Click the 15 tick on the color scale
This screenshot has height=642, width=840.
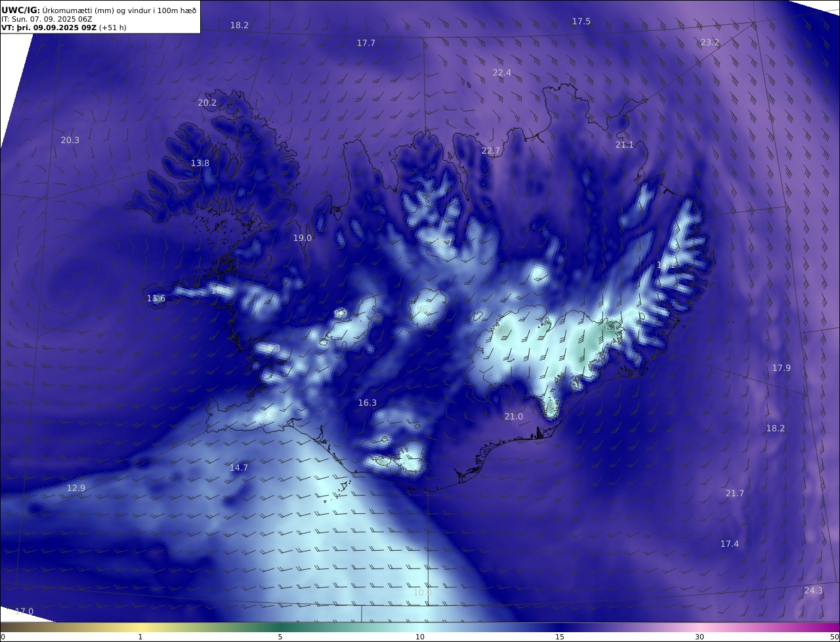click(560, 637)
